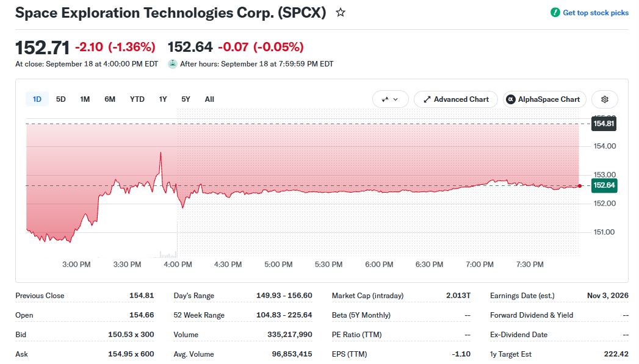The image size is (639, 364).
Task: Click the AlphaSpace Chart logo icon
Action: pyautogui.click(x=511, y=99)
